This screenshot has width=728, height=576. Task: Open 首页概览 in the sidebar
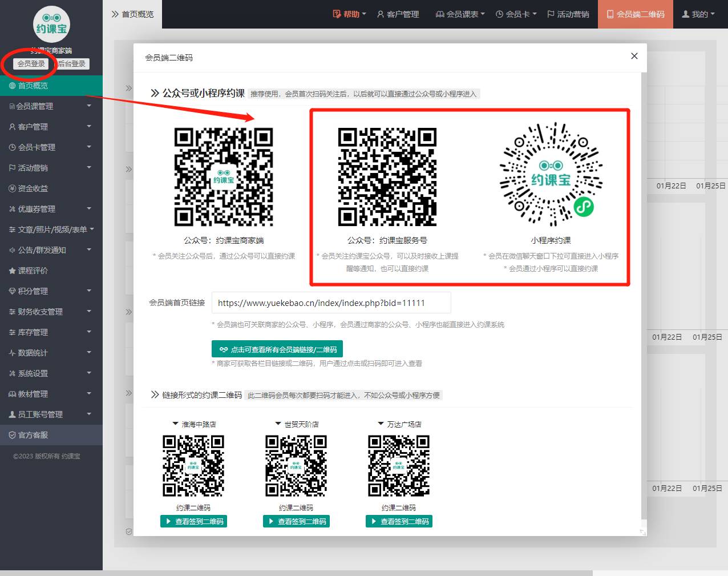coord(51,86)
